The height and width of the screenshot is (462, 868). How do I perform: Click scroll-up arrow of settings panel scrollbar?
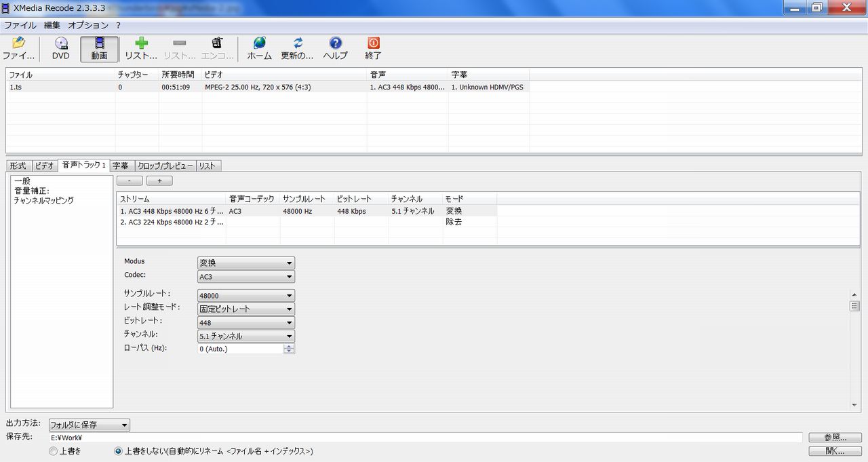pos(854,295)
